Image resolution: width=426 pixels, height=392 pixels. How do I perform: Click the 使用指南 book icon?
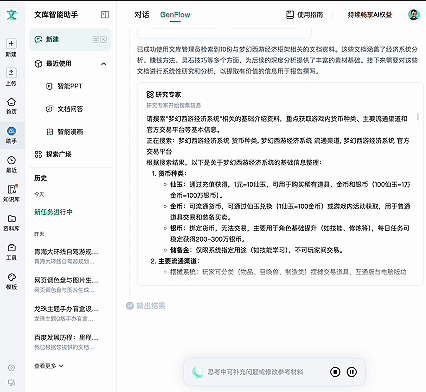290,14
